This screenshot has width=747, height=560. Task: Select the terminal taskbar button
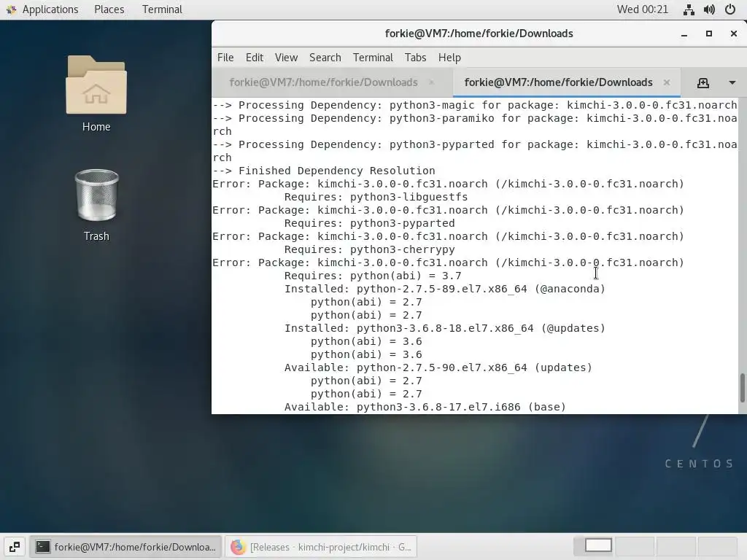(126, 547)
